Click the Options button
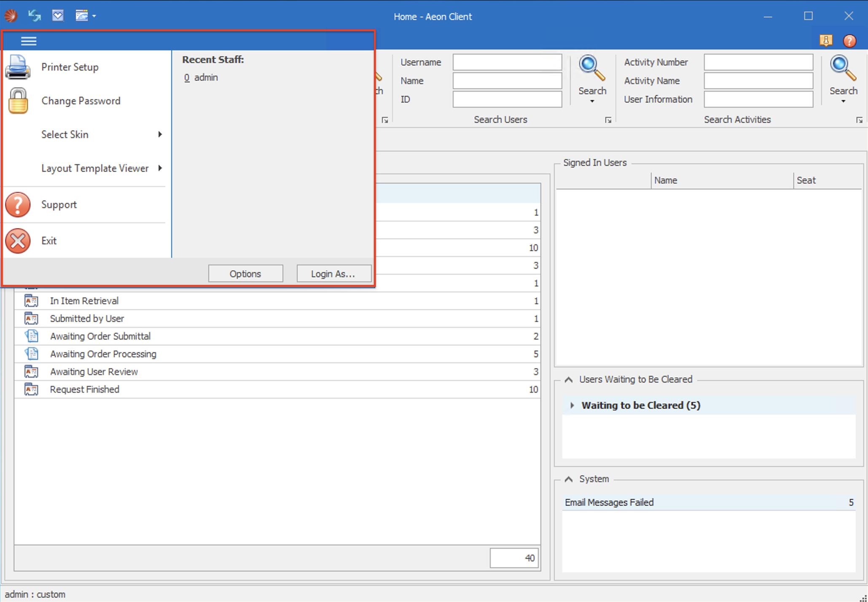 coord(245,274)
